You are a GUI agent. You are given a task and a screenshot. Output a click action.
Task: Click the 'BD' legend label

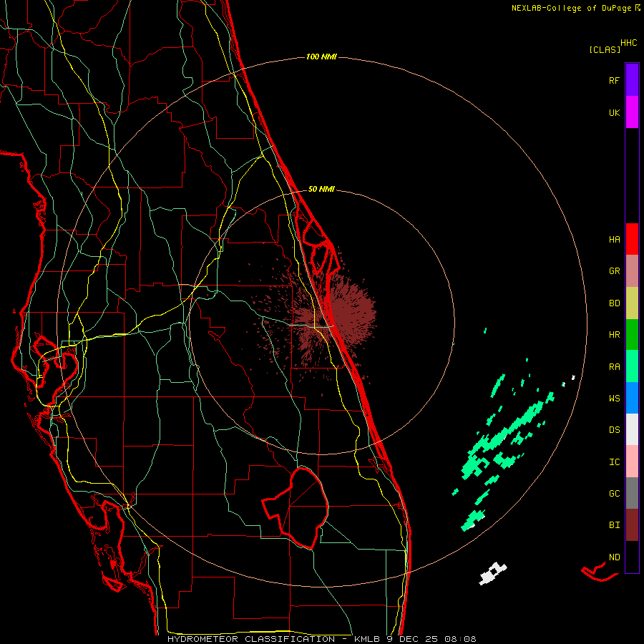click(614, 303)
